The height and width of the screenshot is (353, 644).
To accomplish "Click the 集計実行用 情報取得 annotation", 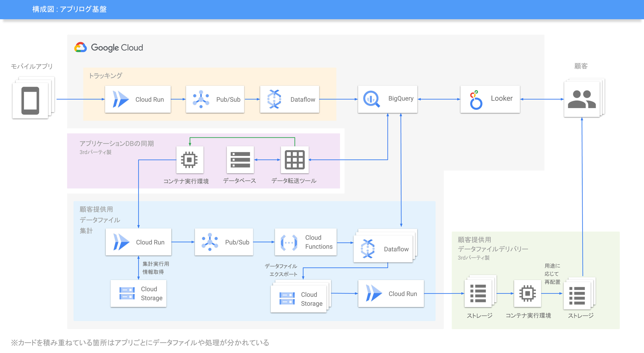I will coord(156,268).
